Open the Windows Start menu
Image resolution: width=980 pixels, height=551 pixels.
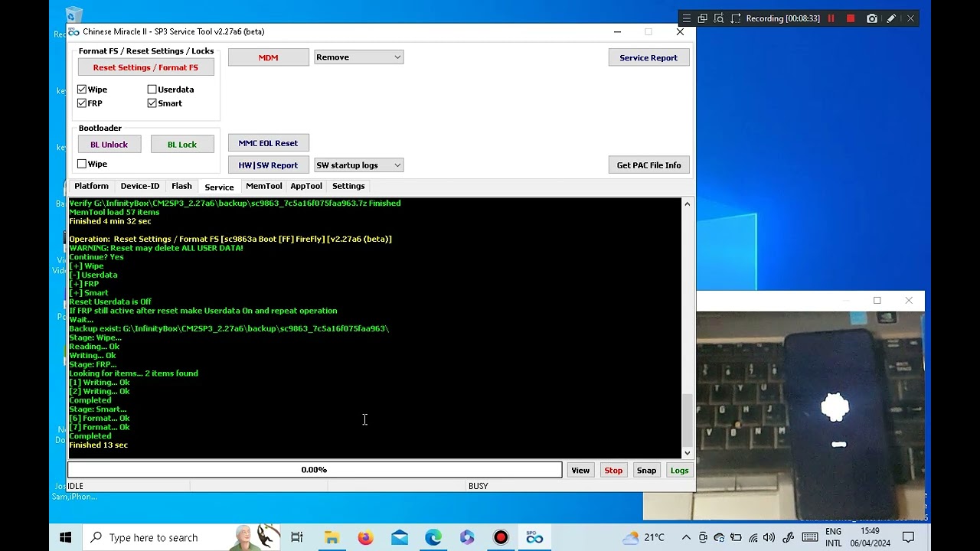coord(66,537)
